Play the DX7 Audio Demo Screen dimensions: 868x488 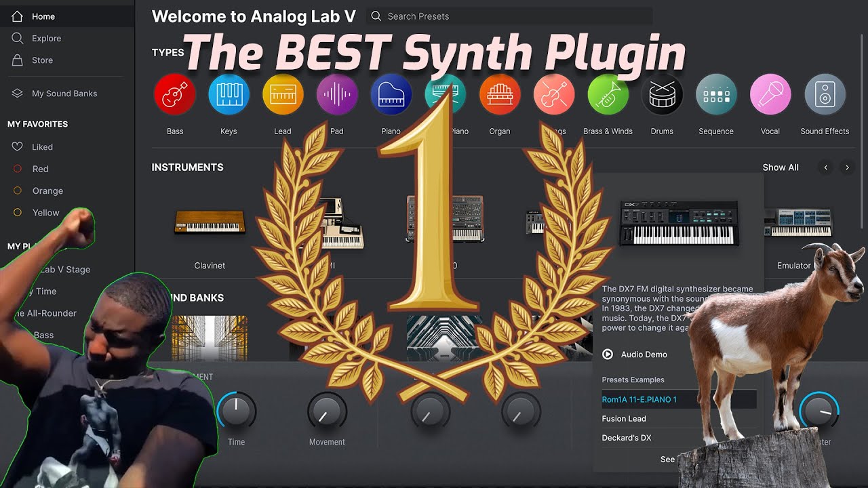point(635,354)
